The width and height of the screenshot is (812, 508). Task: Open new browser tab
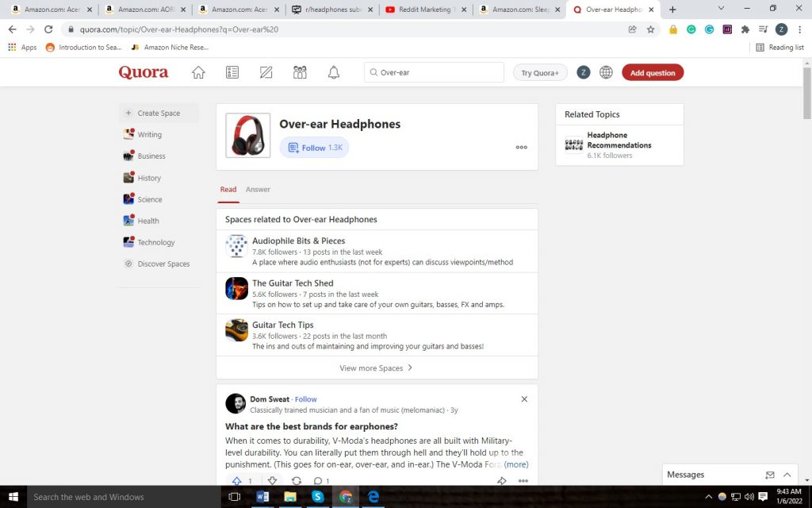(672, 10)
